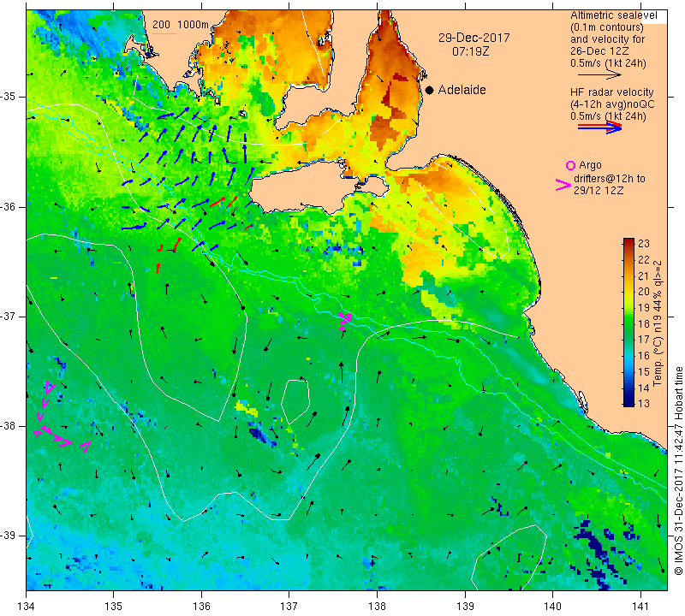Click the longitude axis label 141
Screen dimensions: 685x616
point(640,606)
